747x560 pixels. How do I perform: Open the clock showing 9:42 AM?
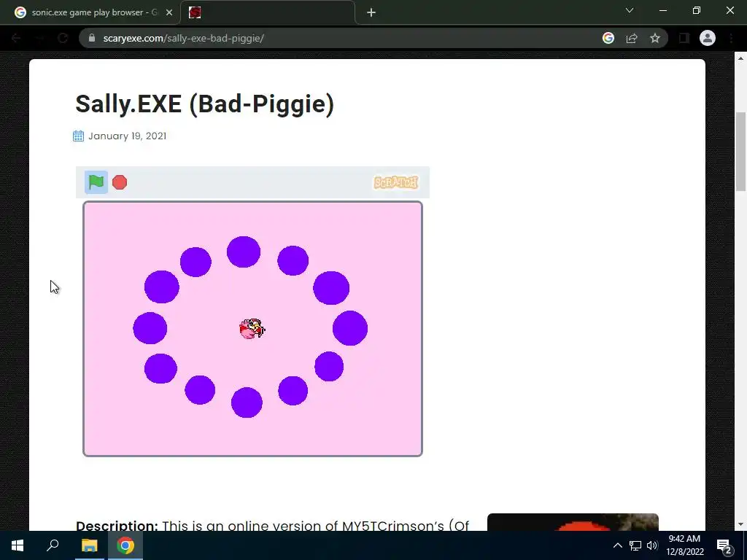click(684, 545)
